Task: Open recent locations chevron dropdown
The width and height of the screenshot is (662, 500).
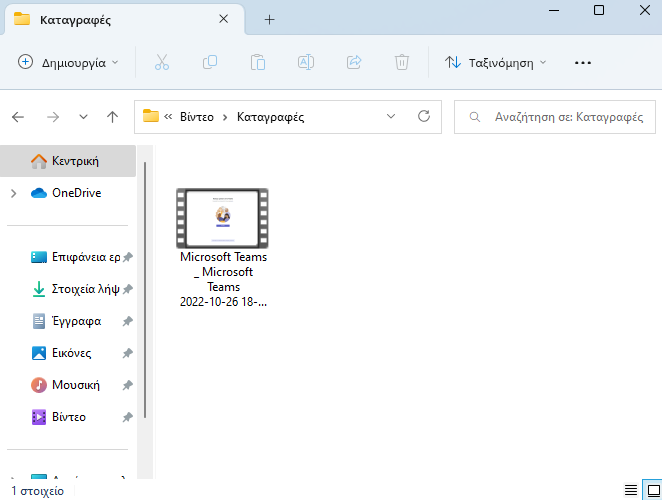Action: [83, 117]
